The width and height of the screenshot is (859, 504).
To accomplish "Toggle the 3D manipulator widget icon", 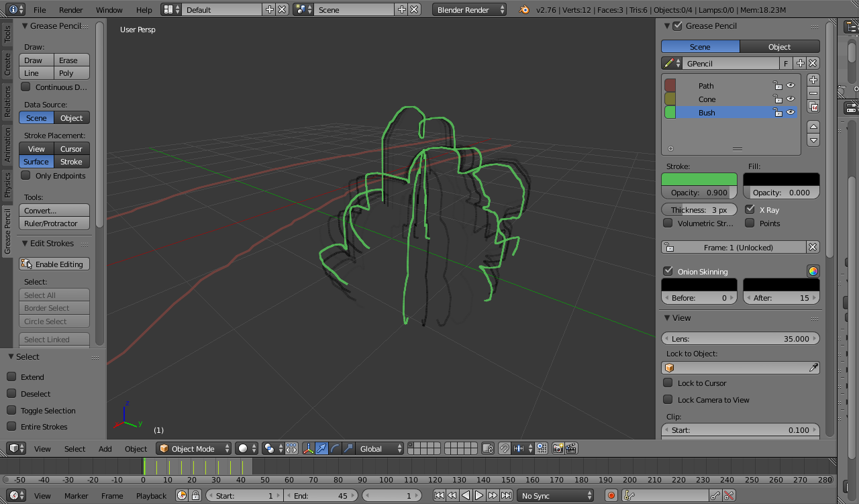I will point(308,448).
